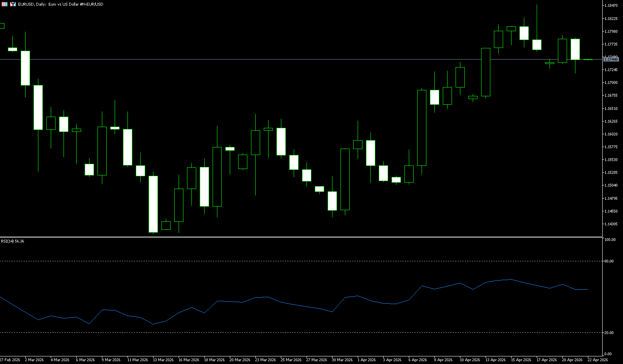Click the 27 Feb 2026 date label
The width and height of the screenshot is (623, 364).
pos(10,360)
